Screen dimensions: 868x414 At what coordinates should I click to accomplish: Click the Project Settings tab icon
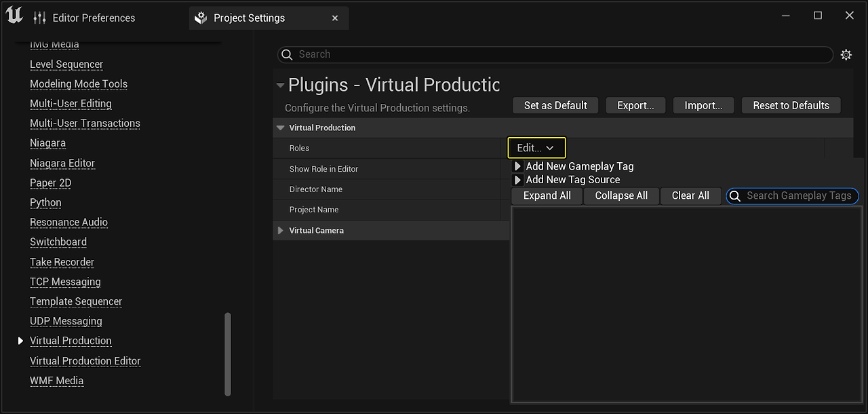[x=201, y=18]
